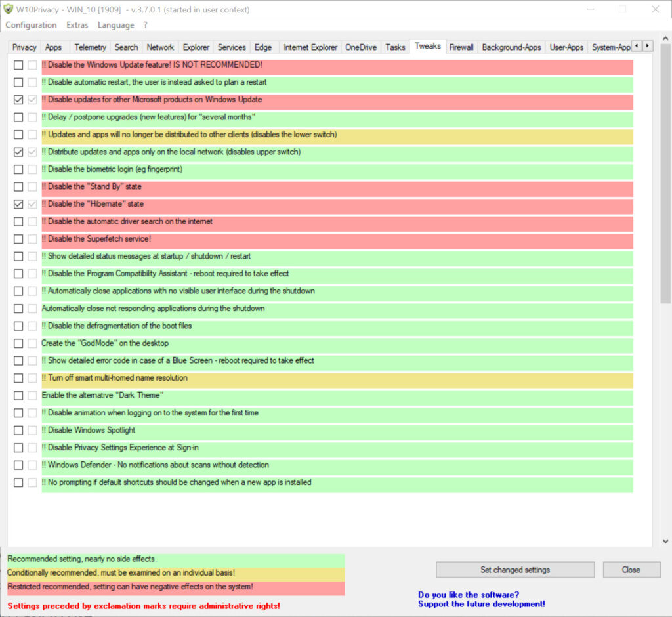Check Show detailed status messages at startup

coord(18,256)
